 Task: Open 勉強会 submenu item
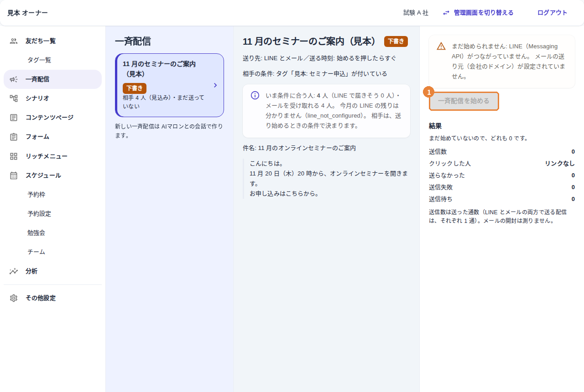point(52,233)
